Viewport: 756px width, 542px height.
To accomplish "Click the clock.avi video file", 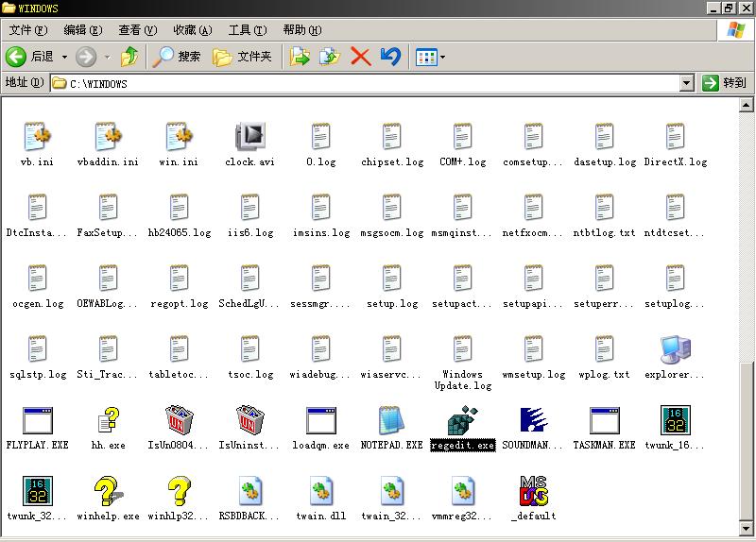I will coord(249,137).
